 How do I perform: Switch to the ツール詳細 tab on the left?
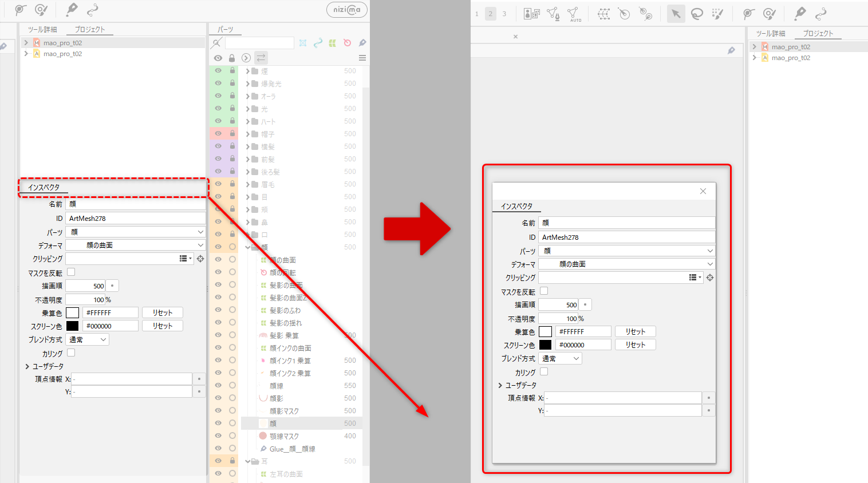[x=42, y=29]
